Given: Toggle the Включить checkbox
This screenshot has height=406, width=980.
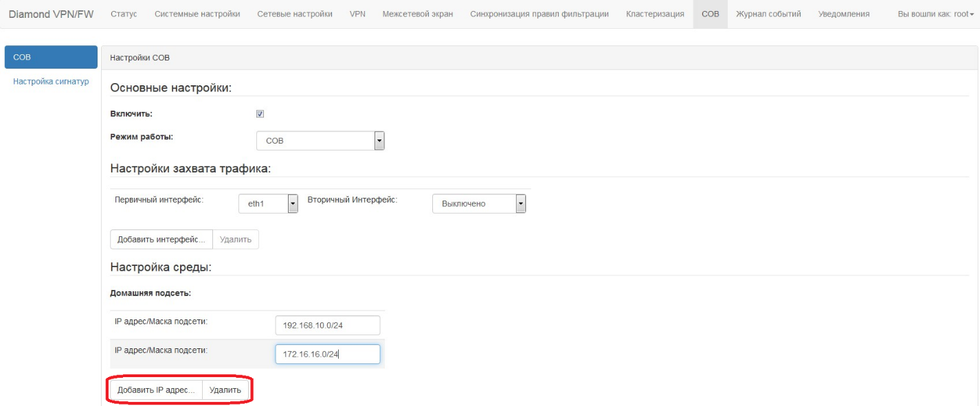Looking at the screenshot, I should tap(260, 114).
